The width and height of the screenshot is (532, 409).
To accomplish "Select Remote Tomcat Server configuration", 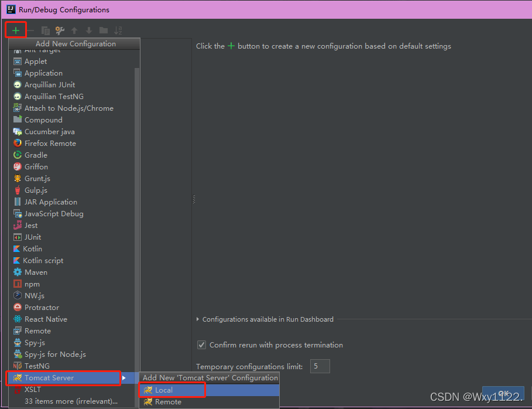I will tap(209, 402).
